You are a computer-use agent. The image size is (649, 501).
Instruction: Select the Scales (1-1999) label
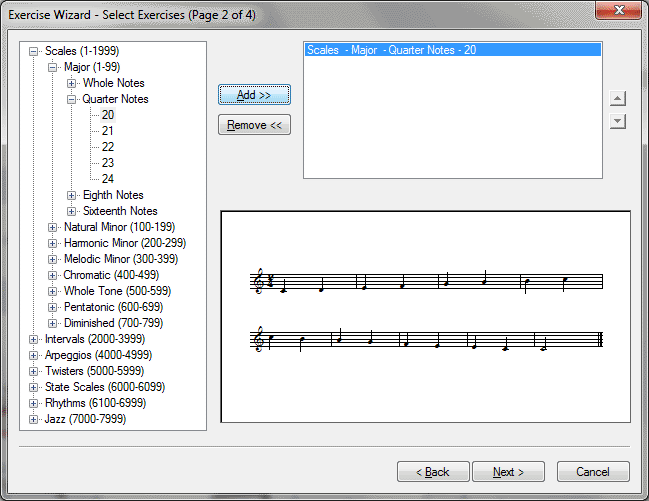click(x=82, y=51)
